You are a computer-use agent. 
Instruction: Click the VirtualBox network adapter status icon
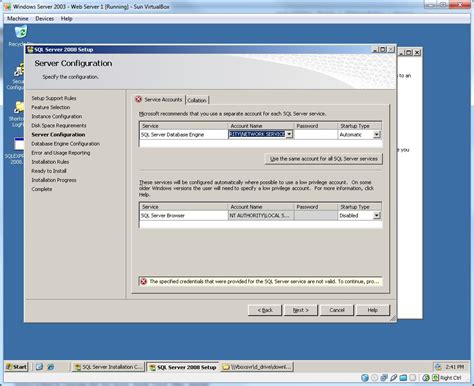click(x=384, y=378)
